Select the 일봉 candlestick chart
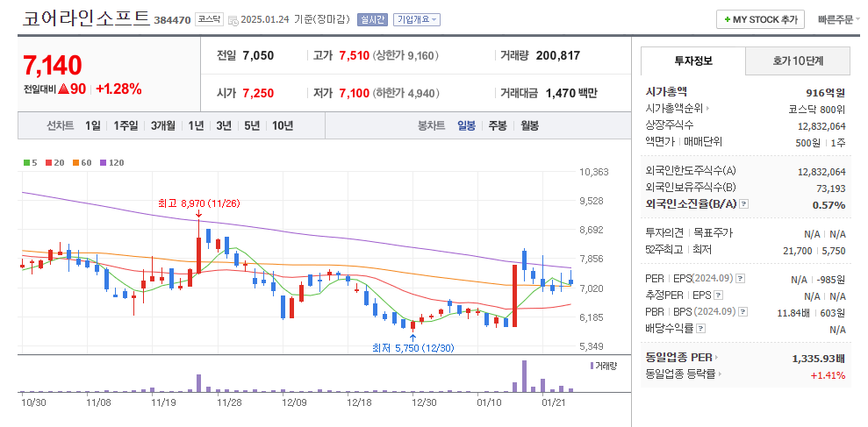Screen dimensions: 868x427 point(466,125)
